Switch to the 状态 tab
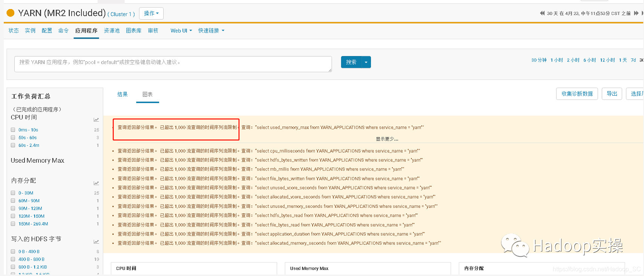This screenshot has width=644, height=276. (14, 30)
